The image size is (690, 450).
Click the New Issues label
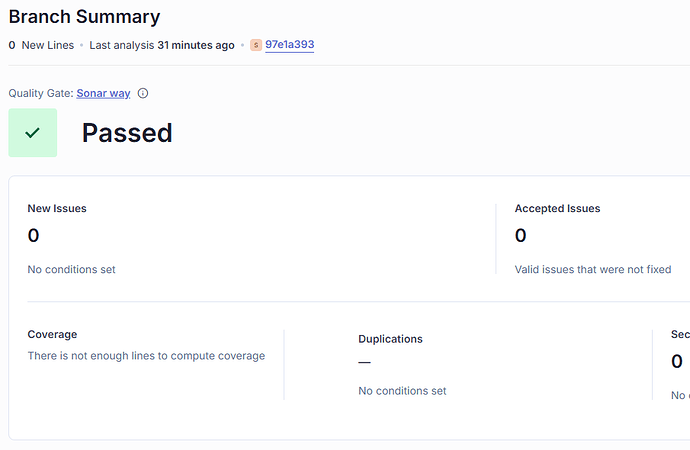pos(57,209)
